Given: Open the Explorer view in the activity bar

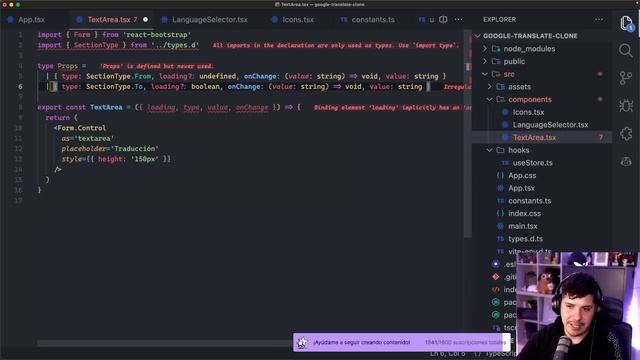Looking at the screenshot, I should pos(626,23).
